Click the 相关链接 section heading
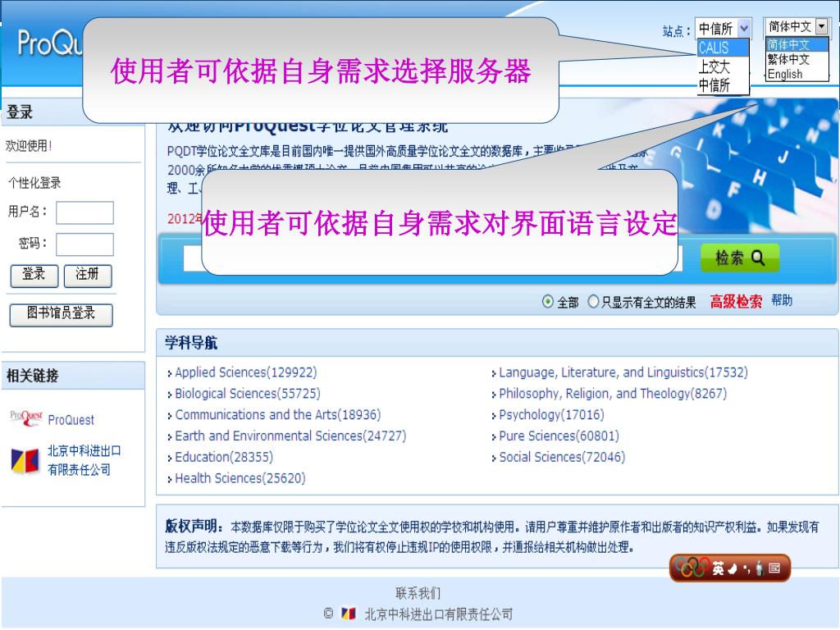Image resolution: width=840 pixels, height=630 pixels. tap(32, 376)
